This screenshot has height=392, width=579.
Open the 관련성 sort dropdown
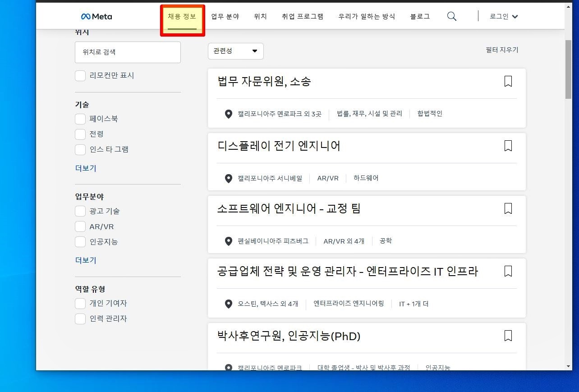coord(236,51)
